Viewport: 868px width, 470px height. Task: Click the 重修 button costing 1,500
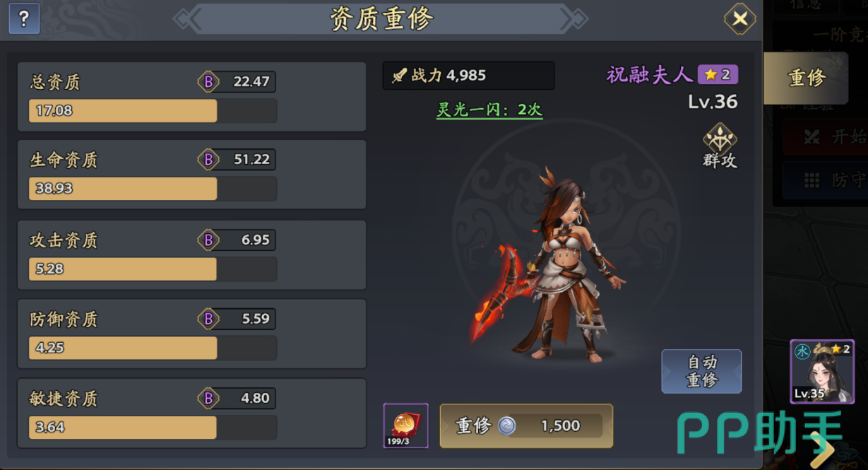point(526,425)
